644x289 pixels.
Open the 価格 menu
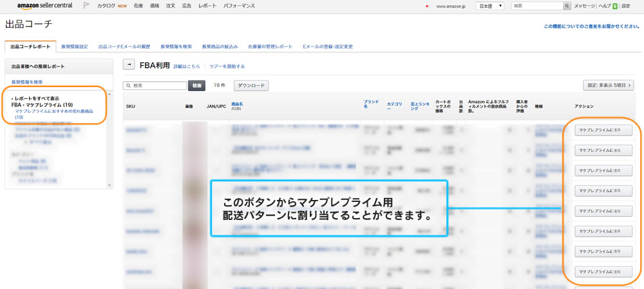pos(155,6)
